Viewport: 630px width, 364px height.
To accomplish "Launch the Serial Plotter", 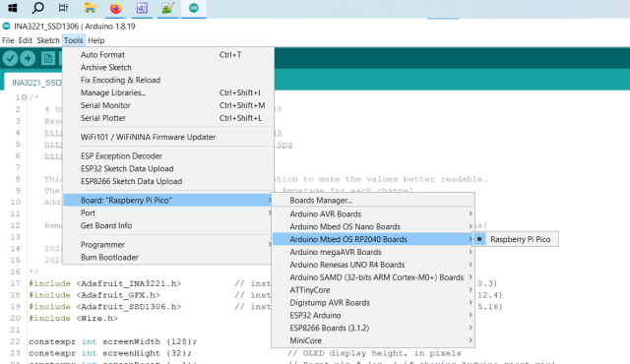I will [x=168, y=118].
